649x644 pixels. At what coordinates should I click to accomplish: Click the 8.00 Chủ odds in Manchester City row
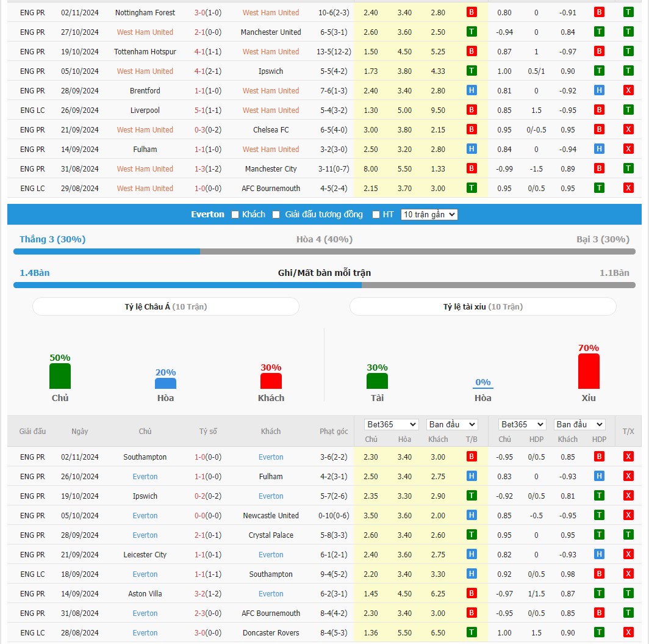(370, 169)
